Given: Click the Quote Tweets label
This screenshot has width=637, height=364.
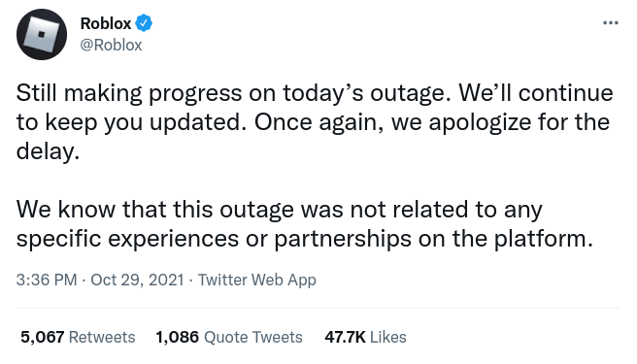Looking at the screenshot, I should (x=253, y=337).
